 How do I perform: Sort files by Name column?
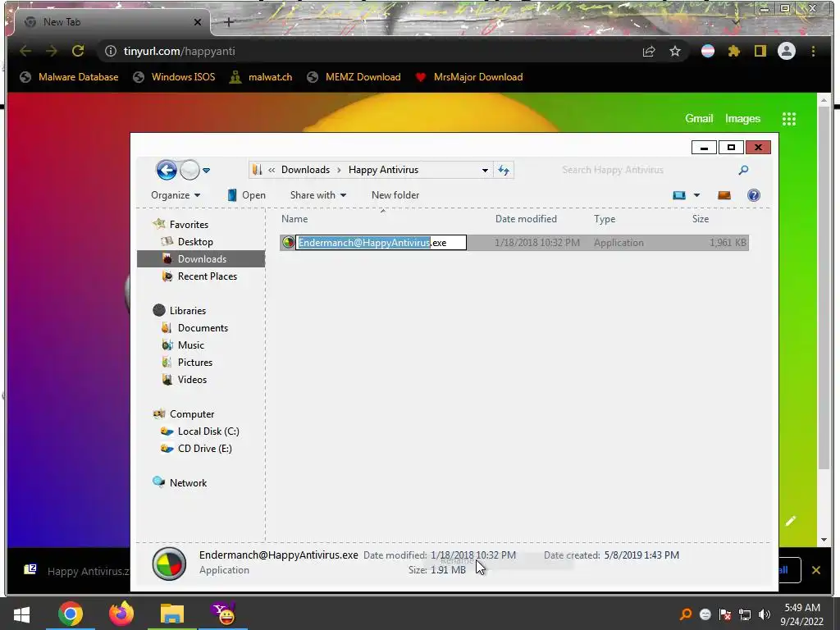click(x=294, y=218)
